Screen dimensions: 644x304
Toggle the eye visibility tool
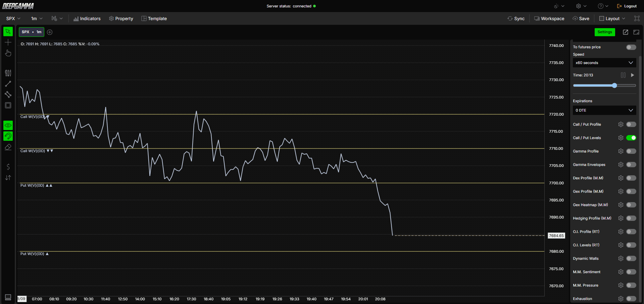point(8,125)
